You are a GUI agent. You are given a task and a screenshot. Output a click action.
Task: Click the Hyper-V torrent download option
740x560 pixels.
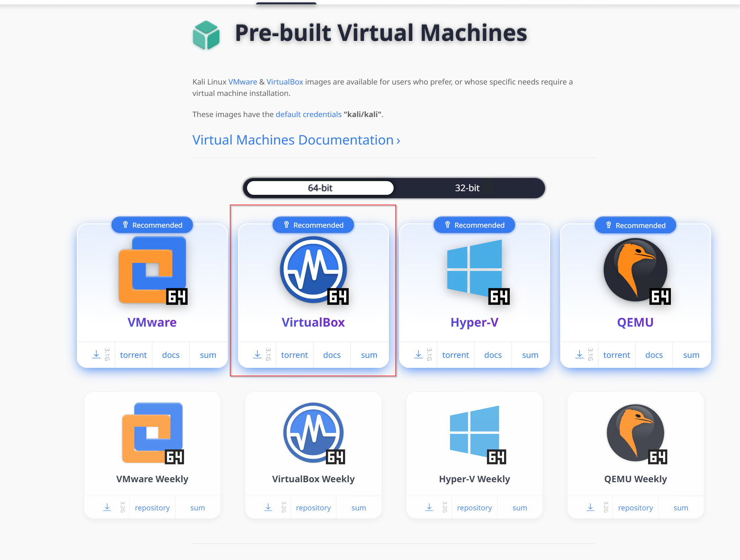pos(456,354)
